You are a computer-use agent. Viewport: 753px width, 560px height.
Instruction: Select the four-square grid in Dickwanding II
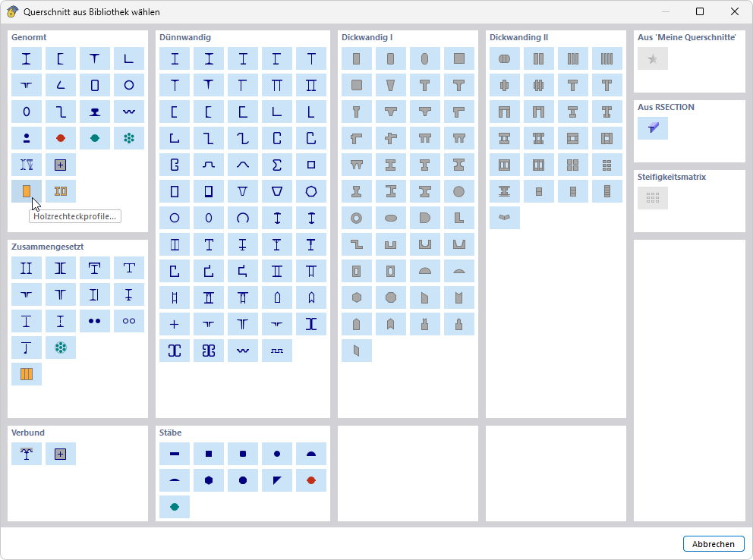click(x=573, y=165)
